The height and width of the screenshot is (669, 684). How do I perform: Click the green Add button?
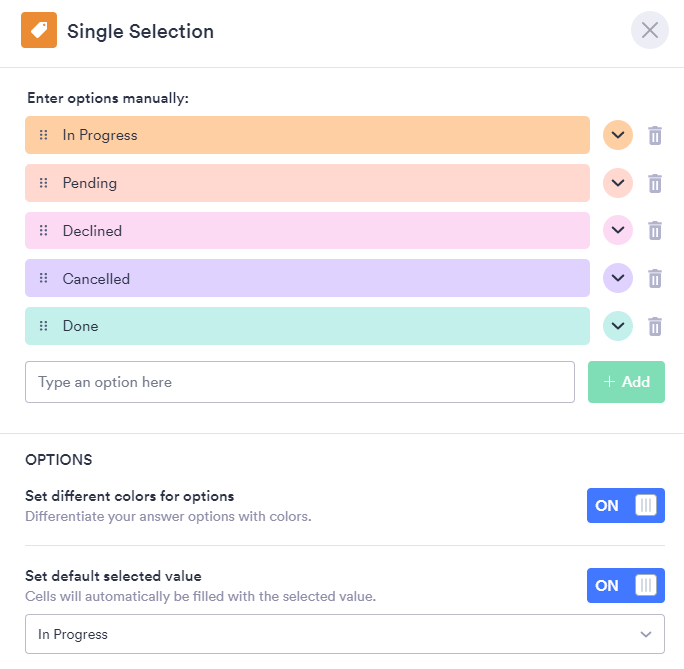(626, 382)
